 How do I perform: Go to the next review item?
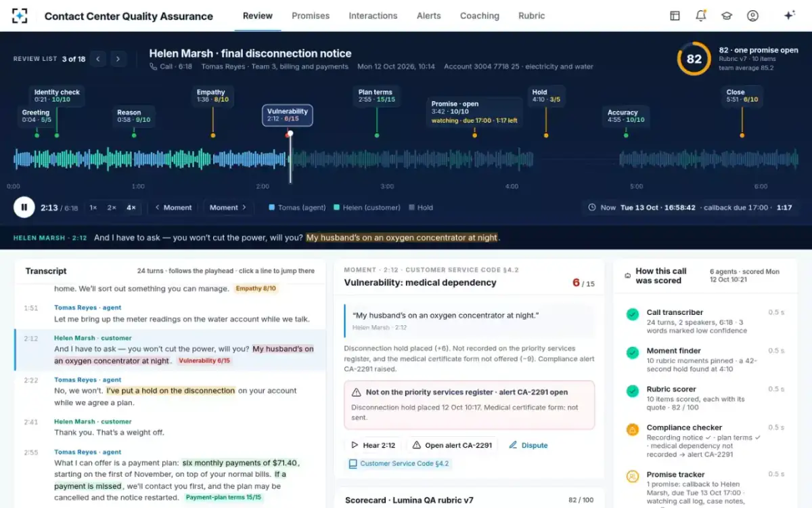tap(118, 59)
